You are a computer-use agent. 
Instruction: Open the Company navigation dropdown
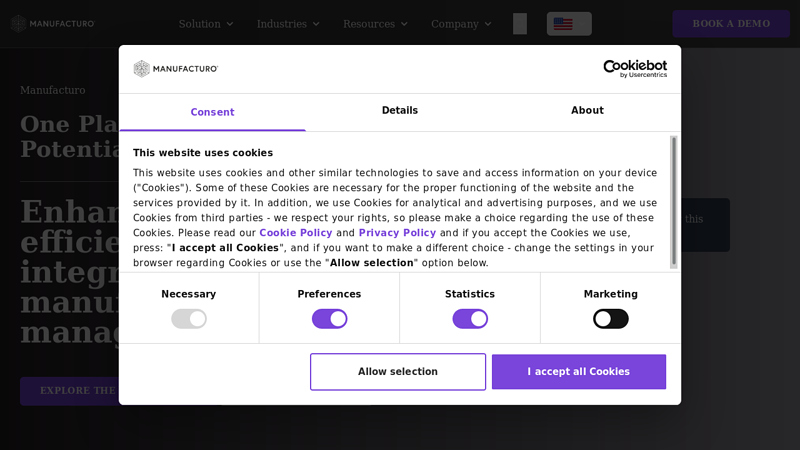coord(461,24)
